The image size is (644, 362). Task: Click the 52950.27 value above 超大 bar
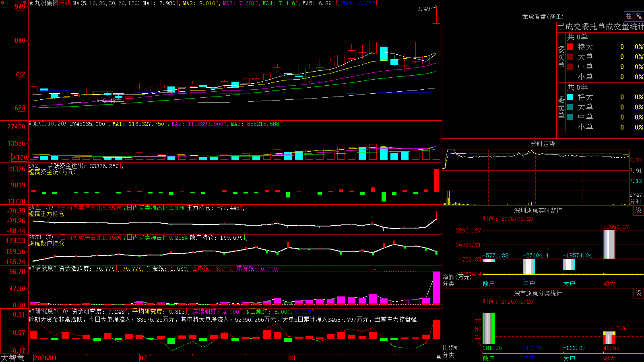[x=616, y=227]
